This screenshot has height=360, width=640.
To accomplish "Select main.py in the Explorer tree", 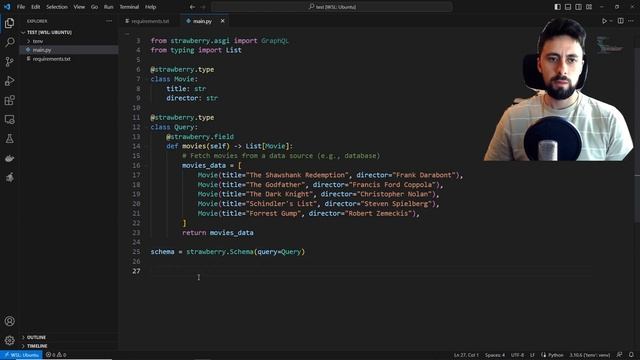I will [x=69, y=50].
